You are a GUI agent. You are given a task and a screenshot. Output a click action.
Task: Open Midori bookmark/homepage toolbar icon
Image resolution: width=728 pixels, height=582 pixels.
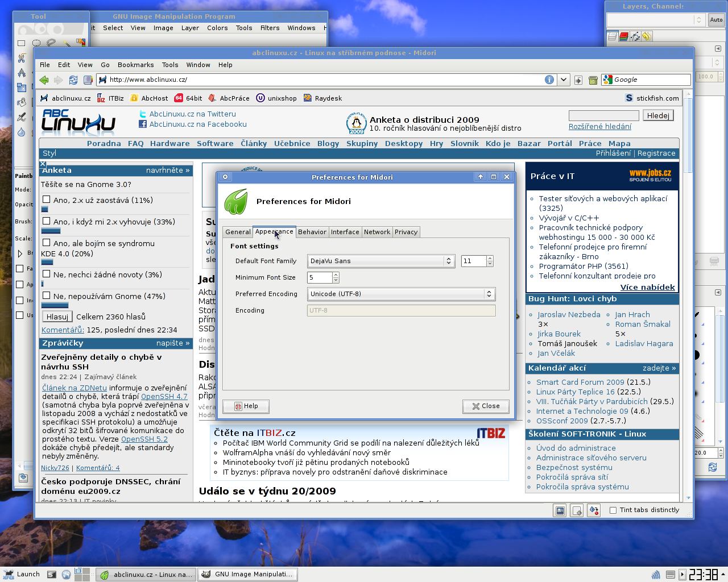click(x=88, y=80)
